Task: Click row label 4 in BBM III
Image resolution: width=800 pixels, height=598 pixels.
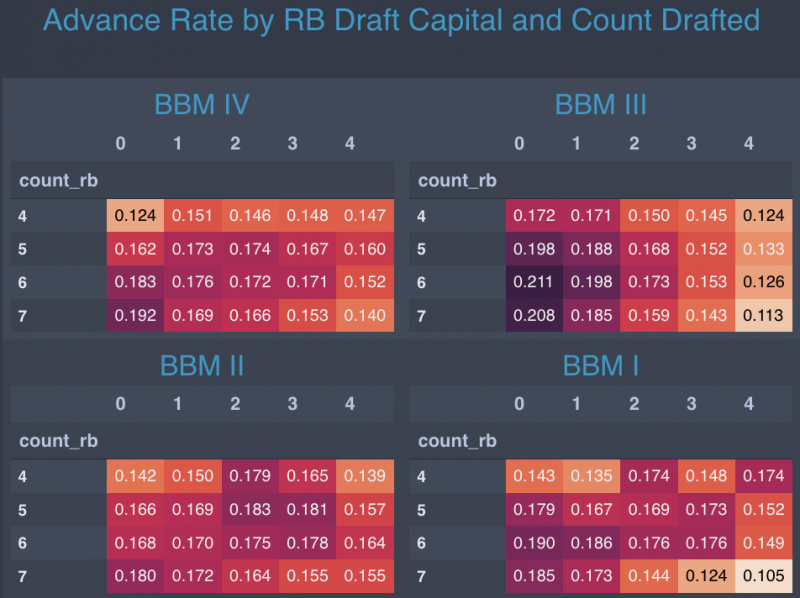Action: [421, 216]
